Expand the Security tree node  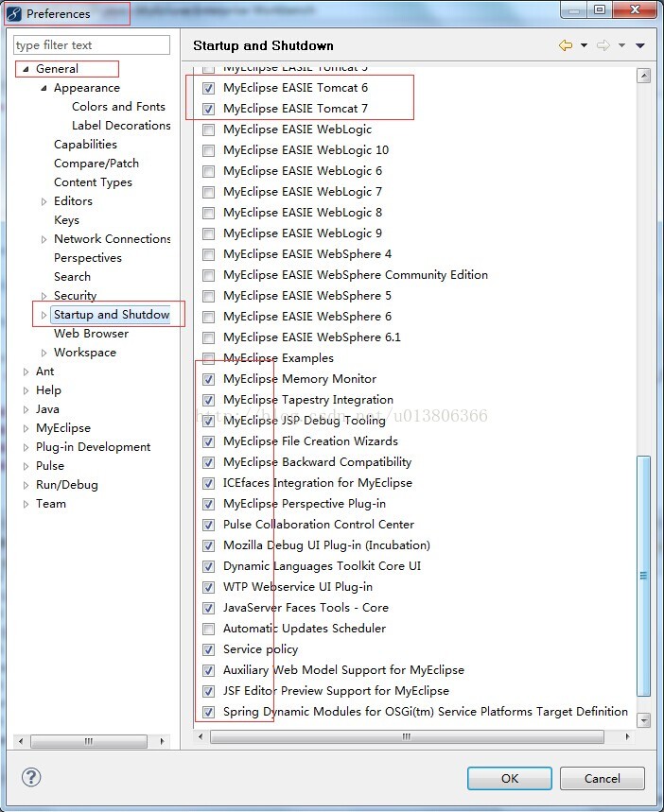pyautogui.click(x=44, y=296)
